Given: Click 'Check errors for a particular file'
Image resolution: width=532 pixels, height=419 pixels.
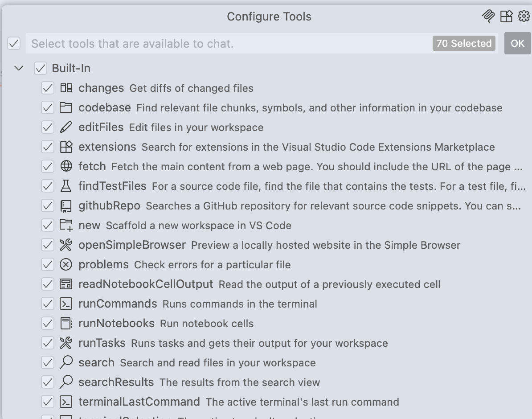Looking at the screenshot, I should [x=213, y=264].
